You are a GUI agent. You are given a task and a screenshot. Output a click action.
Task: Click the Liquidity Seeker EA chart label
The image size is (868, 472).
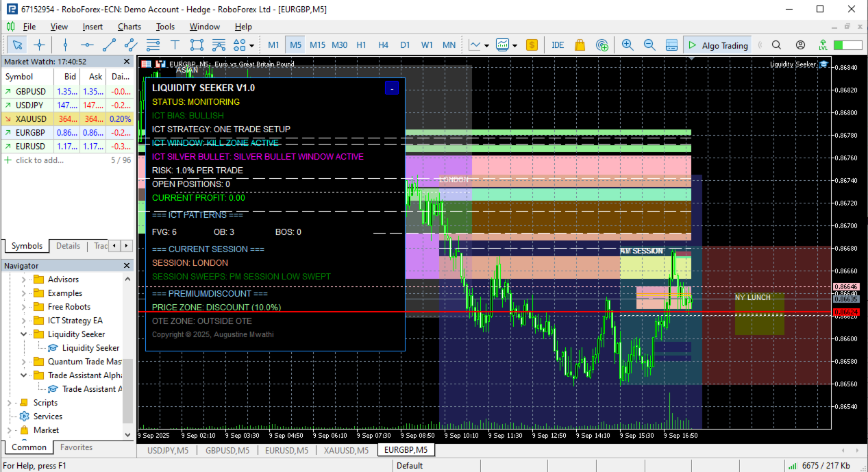793,64
